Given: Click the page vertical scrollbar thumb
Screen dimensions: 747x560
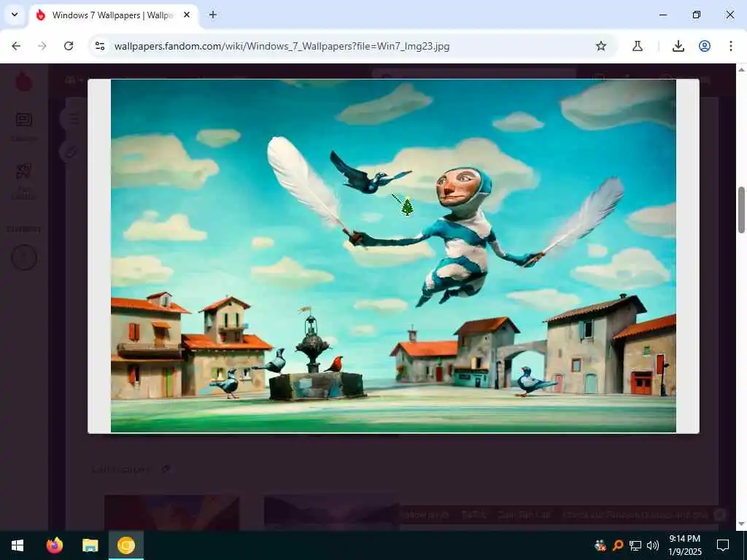Looking at the screenshot, I should click(x=741, y=210).
